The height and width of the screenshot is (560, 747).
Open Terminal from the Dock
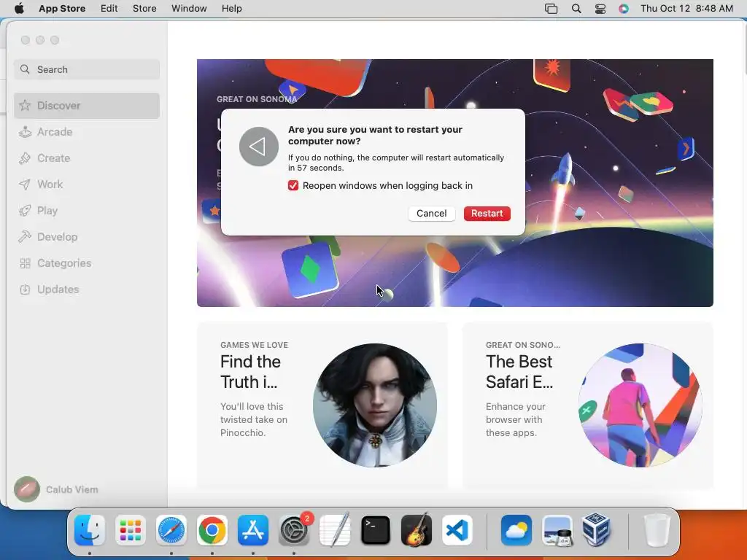tap(376, 530)
